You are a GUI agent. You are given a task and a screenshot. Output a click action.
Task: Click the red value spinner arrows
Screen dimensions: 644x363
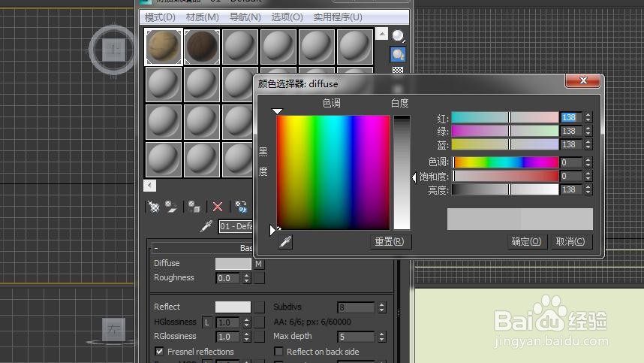coord(588,117)
